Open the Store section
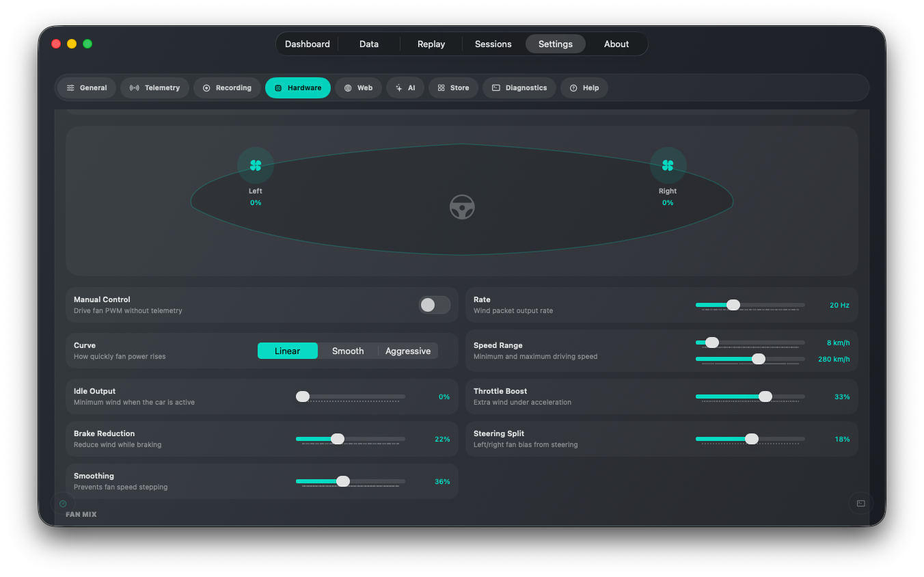 (x=453, y=88)
